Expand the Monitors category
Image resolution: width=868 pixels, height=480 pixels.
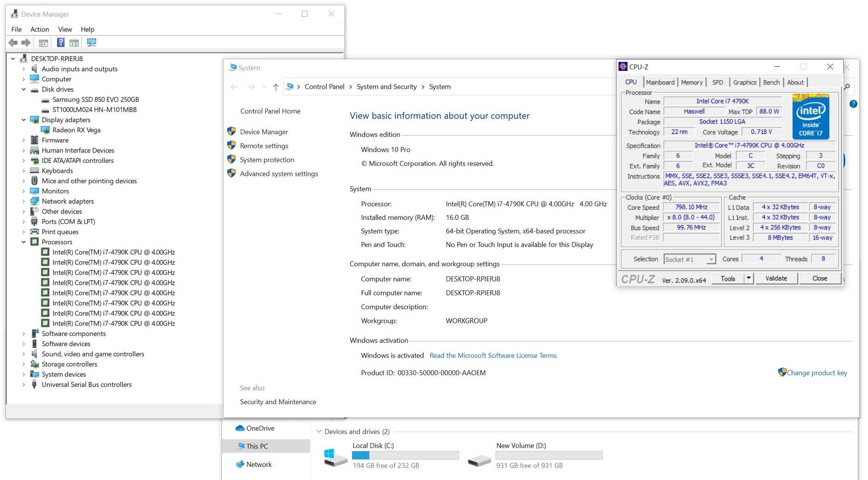pos(23,191)
